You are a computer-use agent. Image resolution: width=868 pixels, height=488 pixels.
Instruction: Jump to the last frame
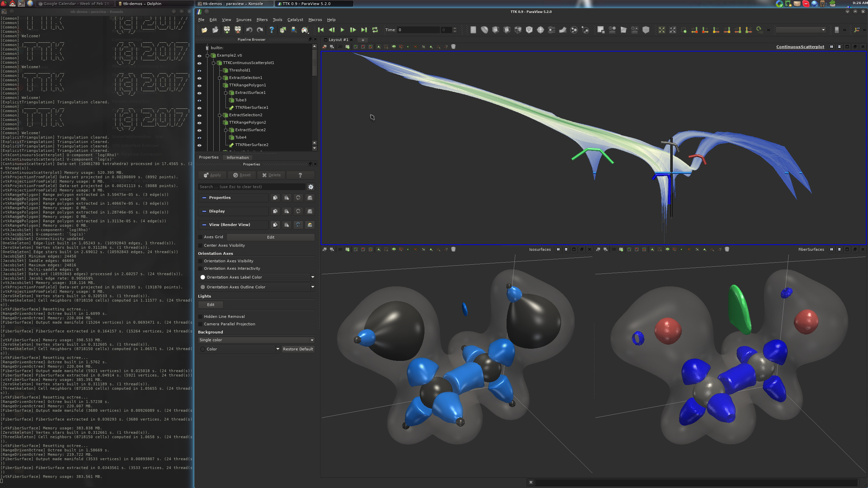point(364,30)
